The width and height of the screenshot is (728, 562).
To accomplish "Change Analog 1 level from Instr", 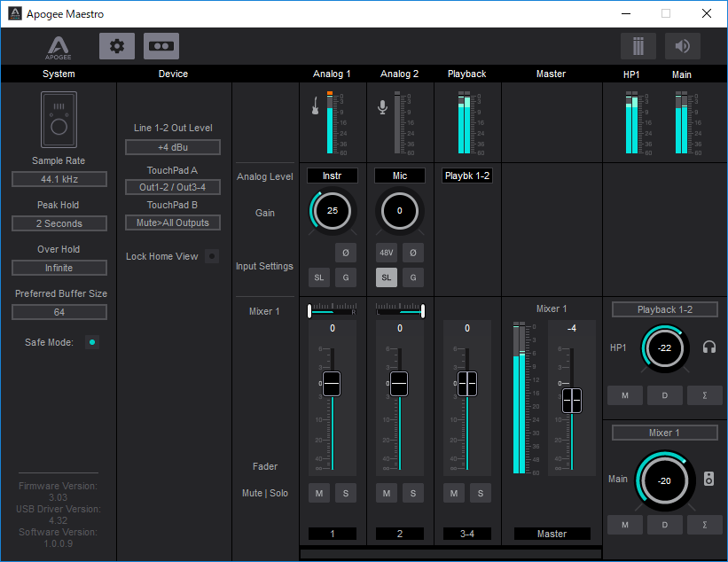I will pyautogui.click(x=333, y=176).
